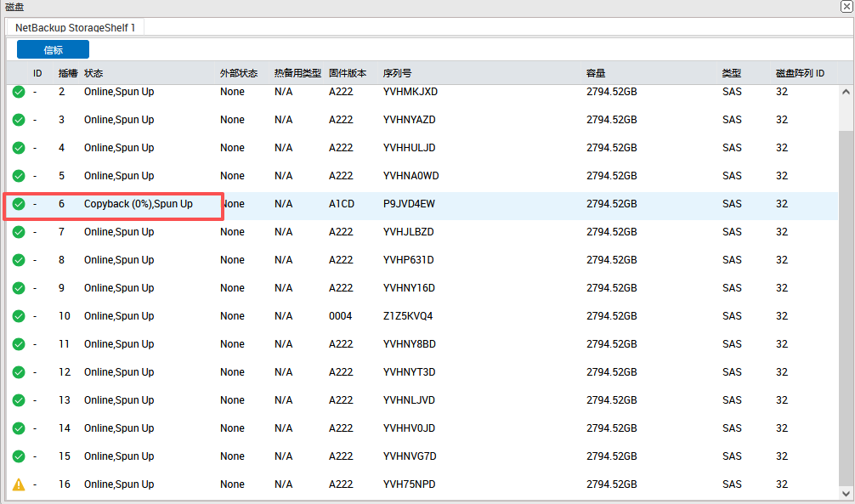This screenshot has width=855, height=504.
Task: Select the row with serial P9JVD4EW
Action: 409,204
